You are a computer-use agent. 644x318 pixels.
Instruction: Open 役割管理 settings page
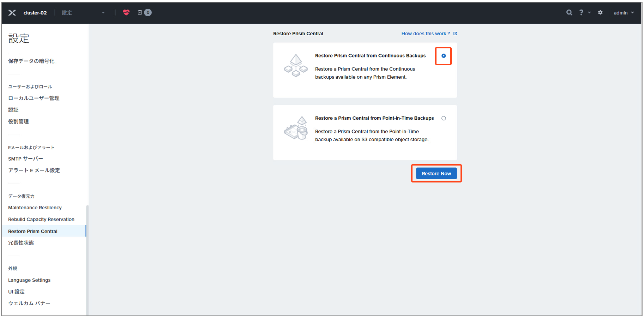click(18, 121)
